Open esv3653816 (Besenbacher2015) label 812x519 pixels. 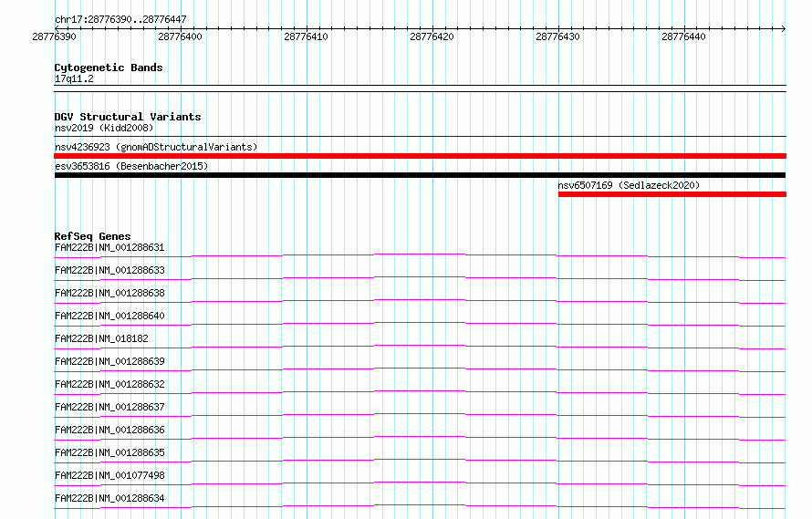[131, 166]
